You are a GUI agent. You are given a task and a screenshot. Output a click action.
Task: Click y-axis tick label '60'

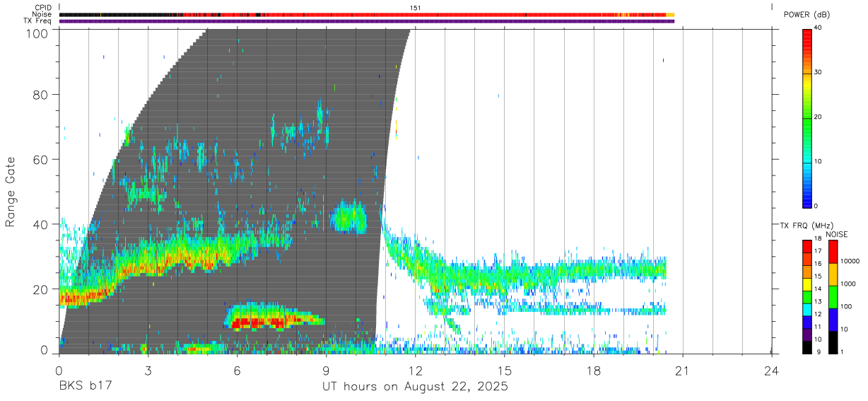41,160
